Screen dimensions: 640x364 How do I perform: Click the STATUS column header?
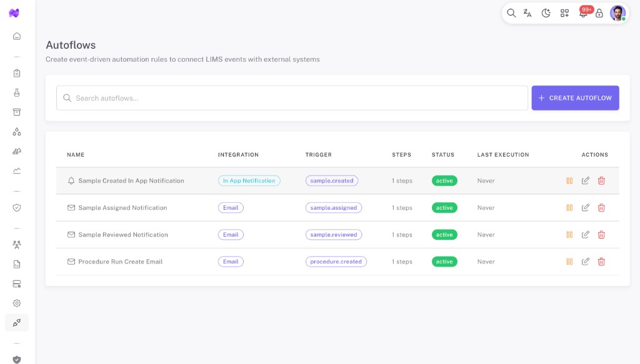click(443, 154)
